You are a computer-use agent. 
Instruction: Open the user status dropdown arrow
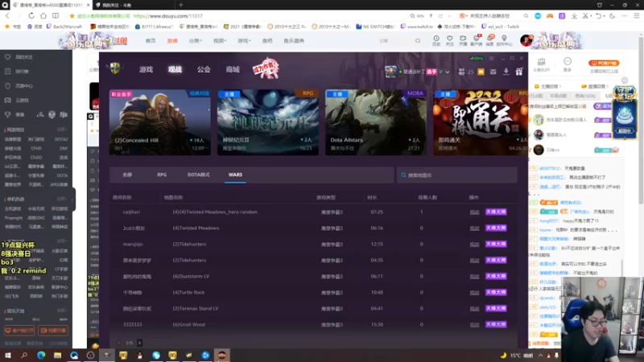coord(448,72)
